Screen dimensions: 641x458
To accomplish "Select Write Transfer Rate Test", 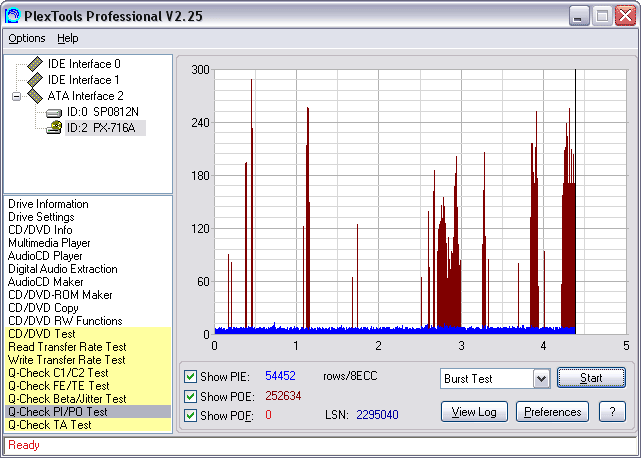I will coord(88,360).
